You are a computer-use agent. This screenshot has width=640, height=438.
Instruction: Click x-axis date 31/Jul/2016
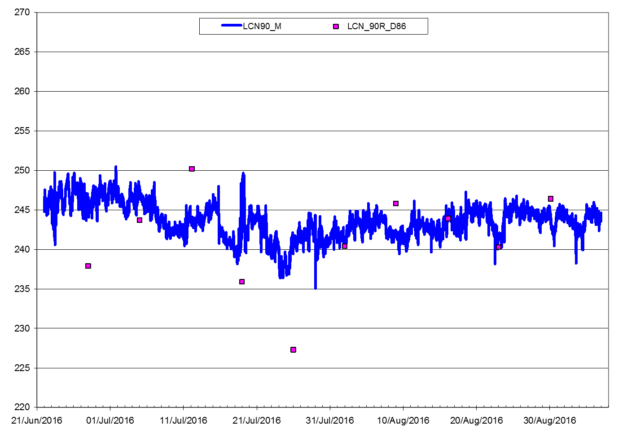click(x=330, y=420)
